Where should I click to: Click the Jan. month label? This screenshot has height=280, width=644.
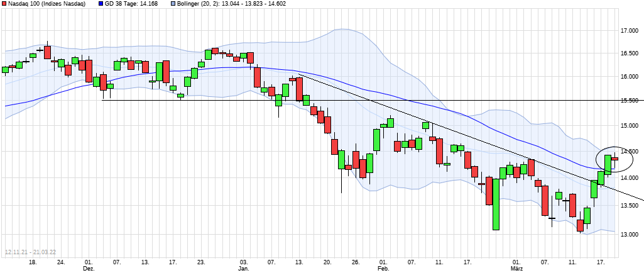pyautogui.click(x=244, y=268)
